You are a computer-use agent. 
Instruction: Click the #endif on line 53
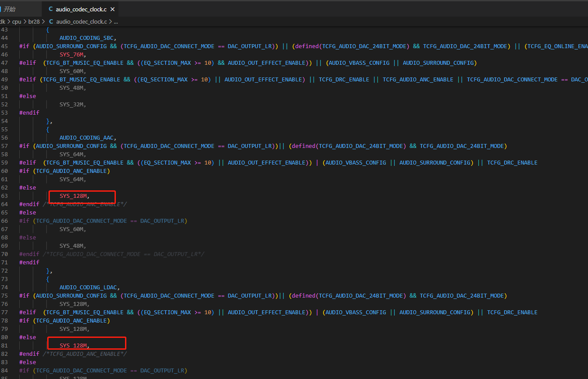[x=29, y=112]
